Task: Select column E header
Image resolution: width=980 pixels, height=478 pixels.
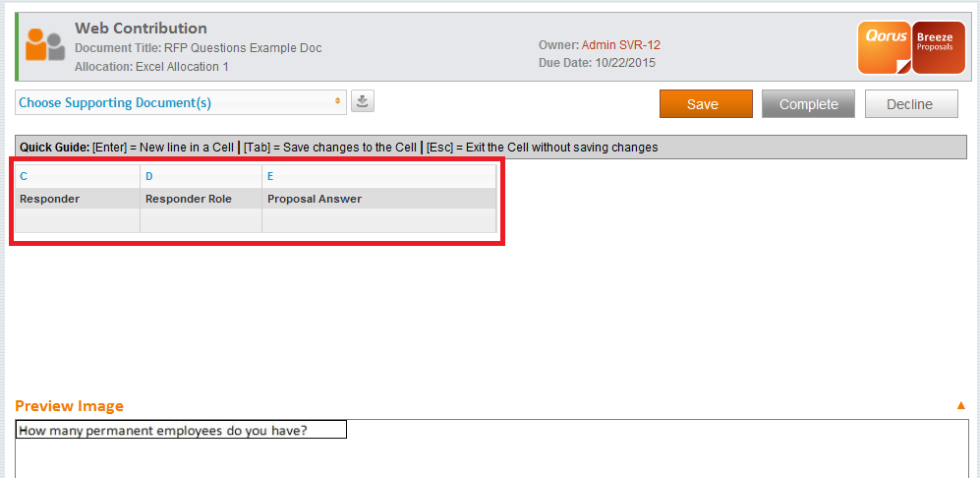Action: pos(378,176)
